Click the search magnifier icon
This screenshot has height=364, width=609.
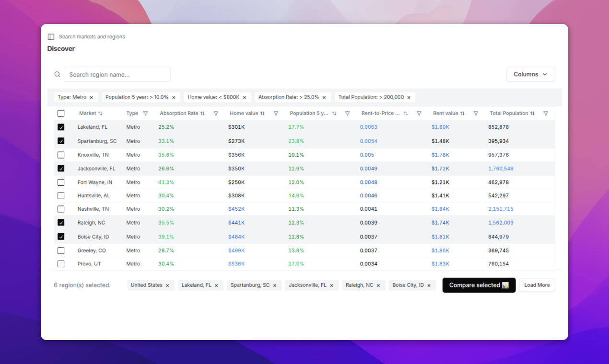(57, 74)
